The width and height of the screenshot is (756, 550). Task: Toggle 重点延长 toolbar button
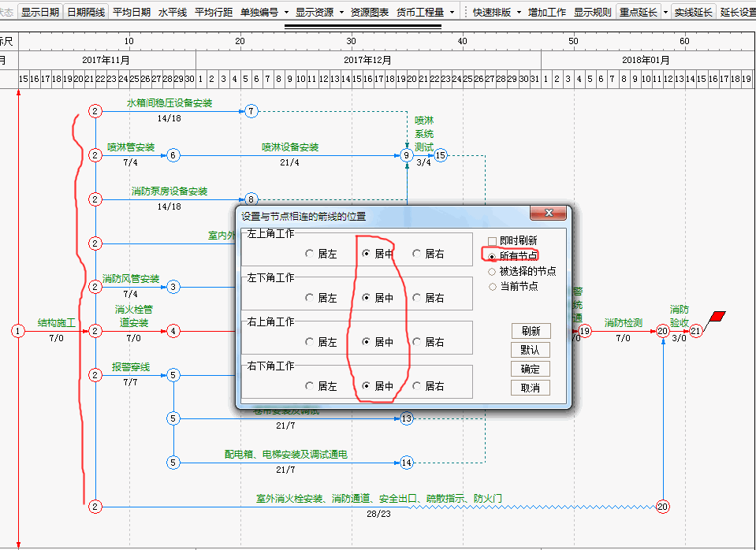click(639, 12)
